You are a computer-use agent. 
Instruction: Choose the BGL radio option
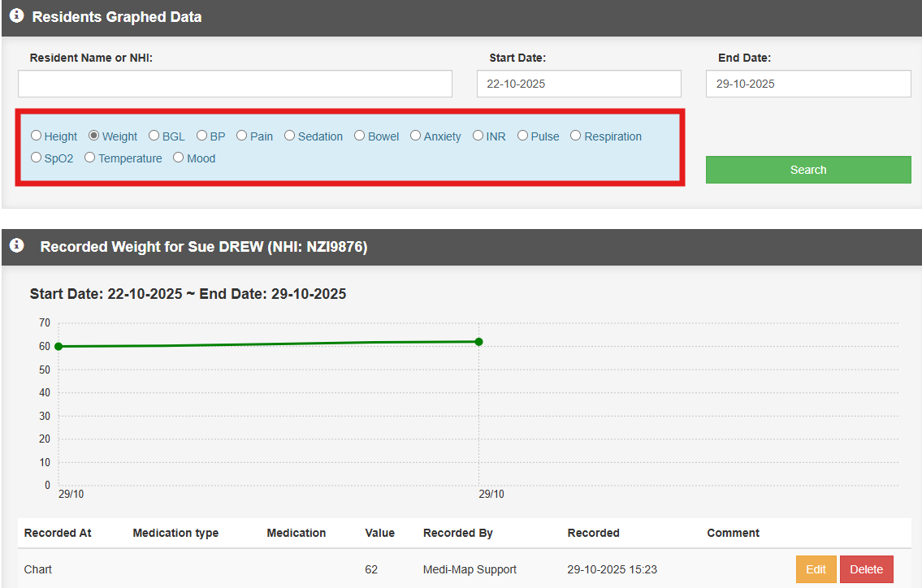pos(154,136)
